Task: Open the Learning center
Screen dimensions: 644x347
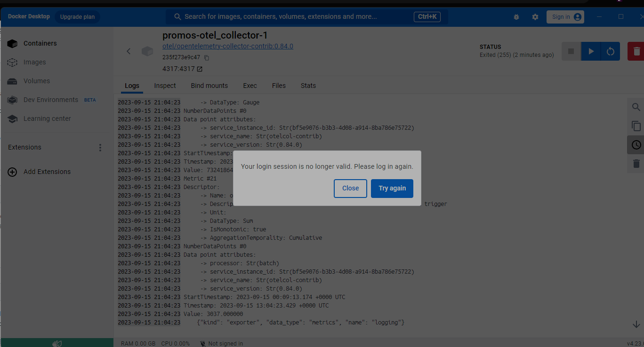Action: coord(48,118)
